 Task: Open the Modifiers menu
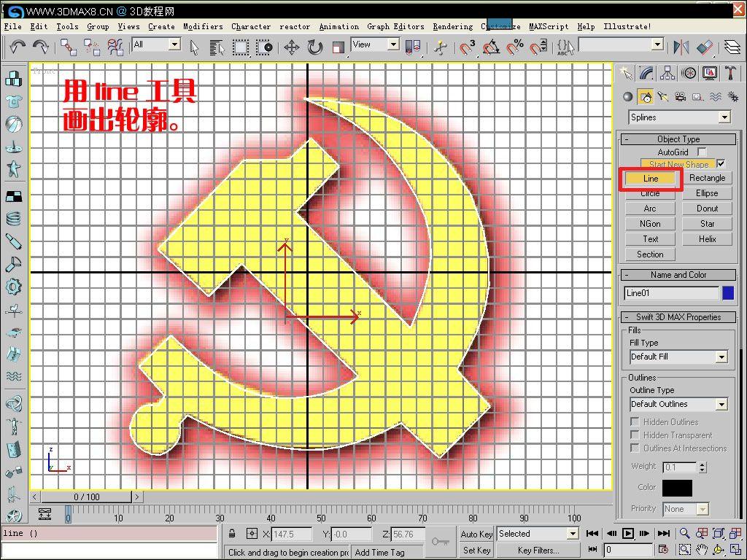[203, 27]
